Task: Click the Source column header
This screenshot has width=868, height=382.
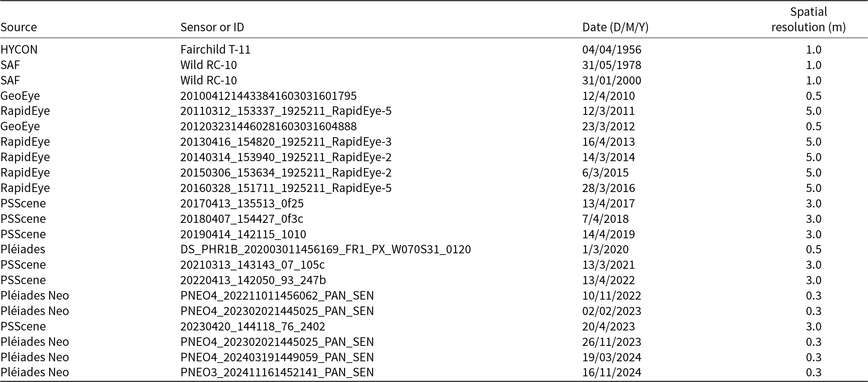Action: (19, 27)
